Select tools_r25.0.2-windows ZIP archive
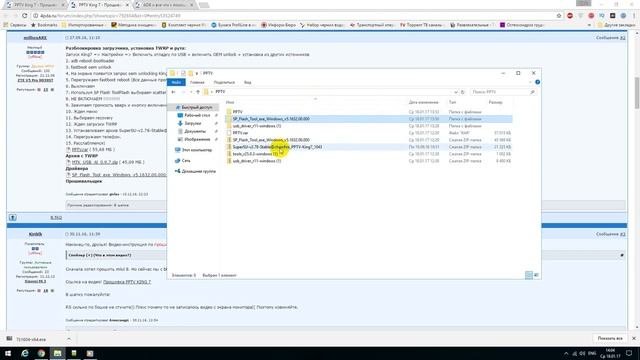This screenshot has width=640, height=360. pyautogui.click(x=369, y=154)
